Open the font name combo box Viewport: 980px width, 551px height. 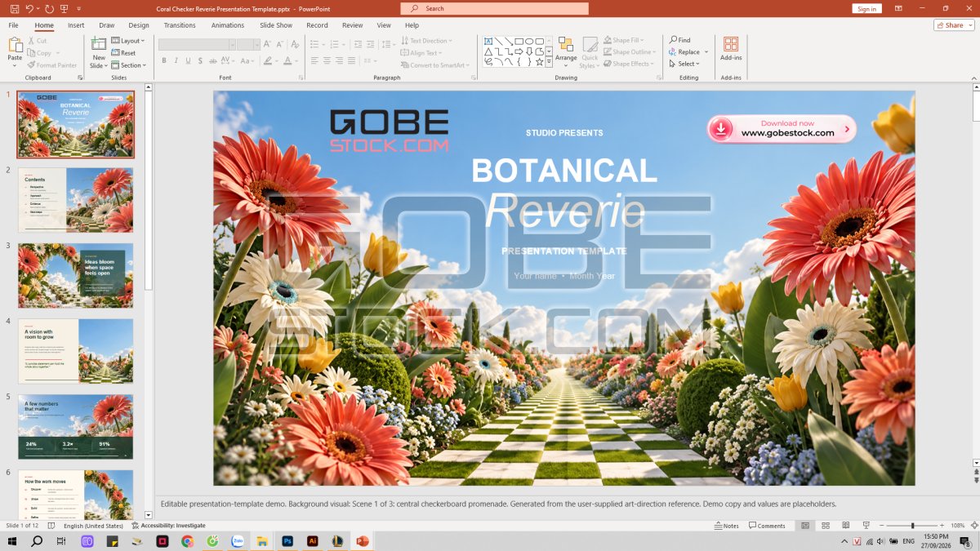[x=198, y=45]
